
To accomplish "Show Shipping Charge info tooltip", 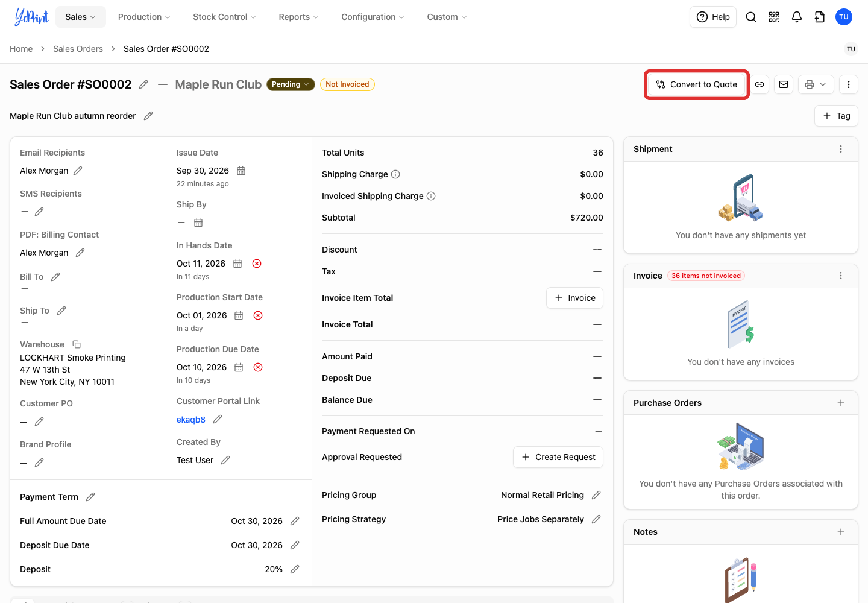I will (395, 174).
